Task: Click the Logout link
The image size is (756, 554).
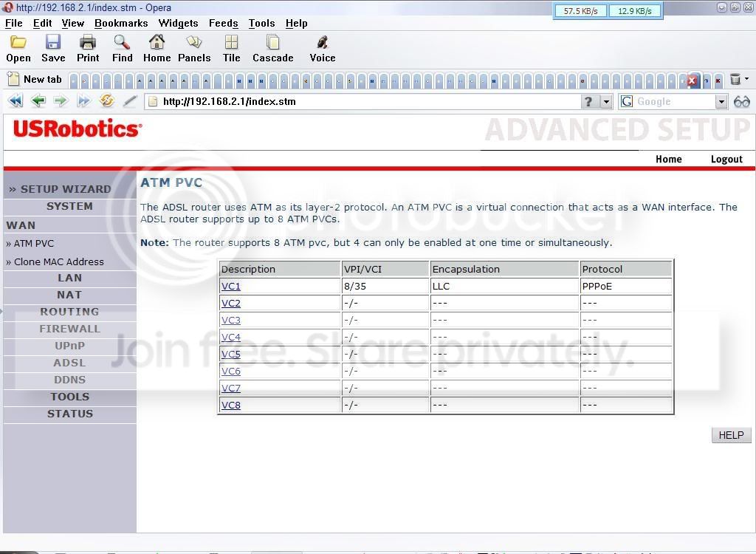Action: click(726, 160)
